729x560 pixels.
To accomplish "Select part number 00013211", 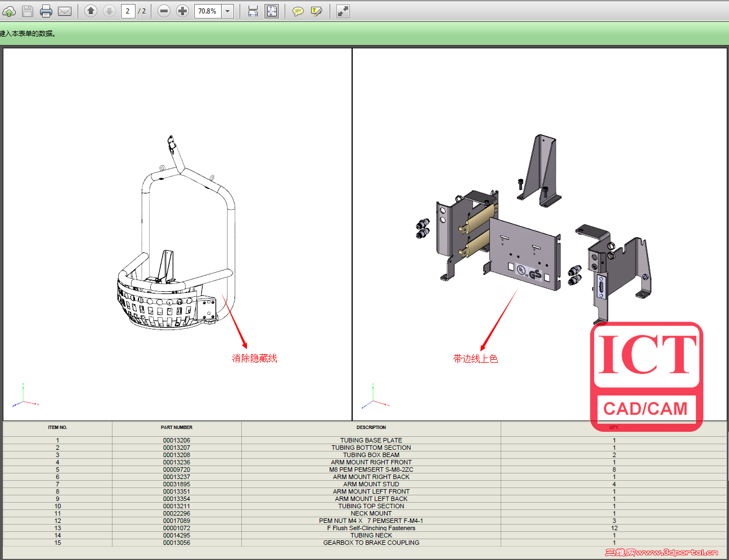I will pyautogui.click(x=177, y=506).
